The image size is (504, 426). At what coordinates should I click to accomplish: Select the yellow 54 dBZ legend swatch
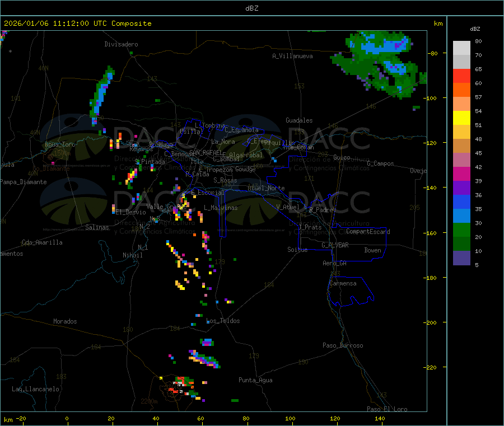point(461,118)
